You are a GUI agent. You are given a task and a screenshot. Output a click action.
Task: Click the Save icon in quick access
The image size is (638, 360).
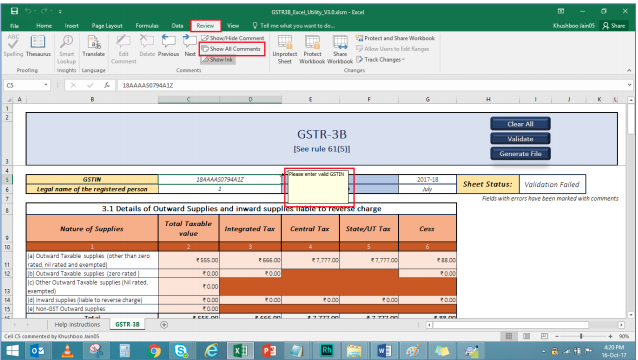[x=14, y=11]
